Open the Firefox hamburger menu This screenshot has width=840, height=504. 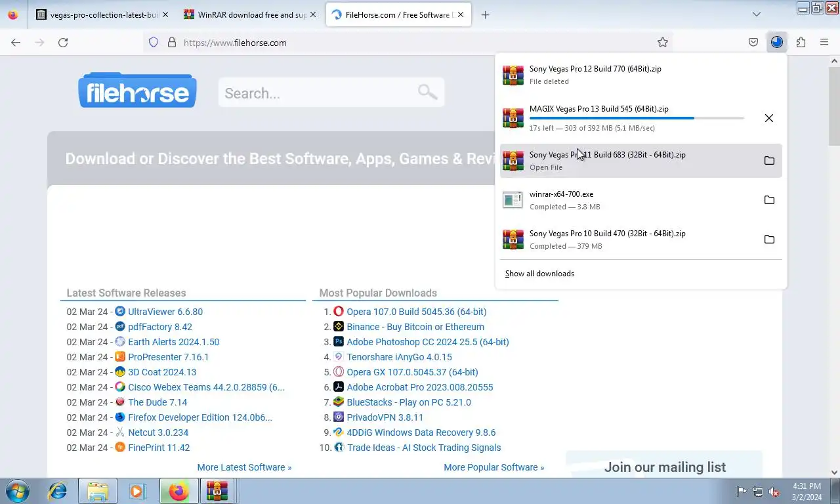coord(824,43)
